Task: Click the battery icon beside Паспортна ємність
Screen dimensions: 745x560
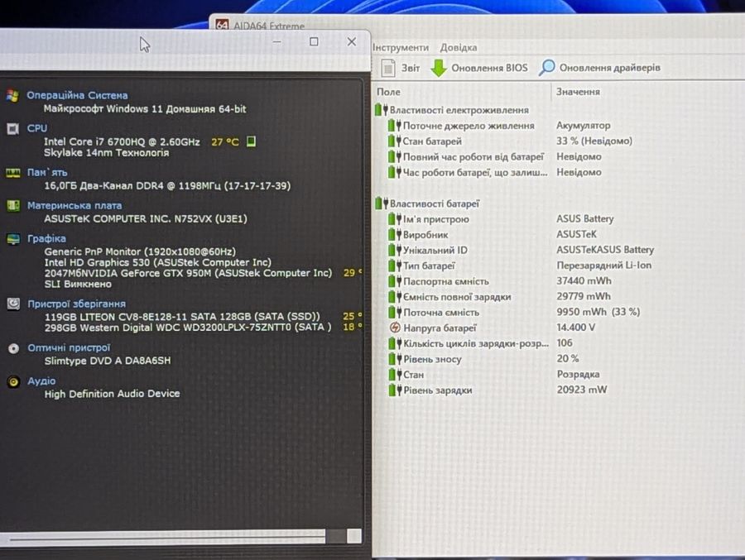Action: tap(395, 281)
